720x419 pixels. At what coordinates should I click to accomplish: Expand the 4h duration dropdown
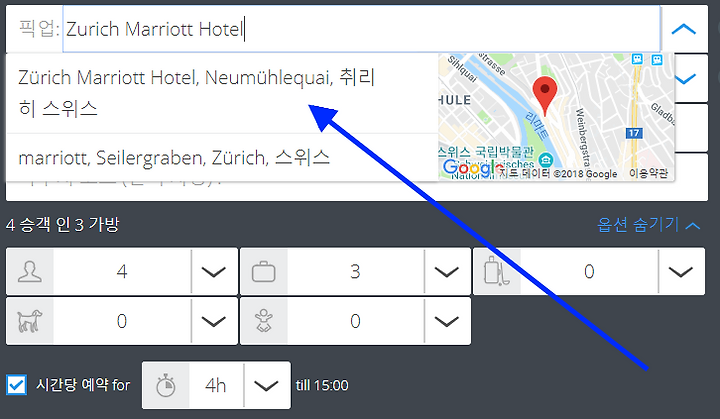coord(267,385)
